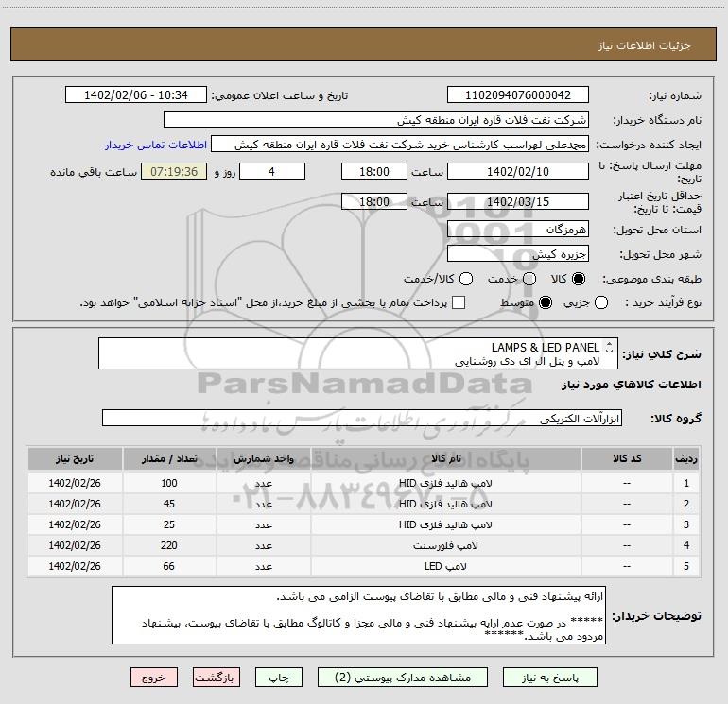
Task: Click the شماره نیاز field 1102094076000042
Action: 518,95
